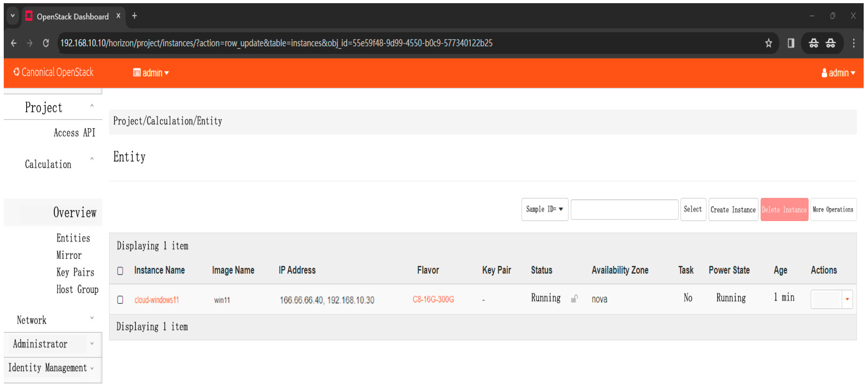Bookmark this page with star icon
This screenshot has height=388, width=868.
(x=769, y=43)
